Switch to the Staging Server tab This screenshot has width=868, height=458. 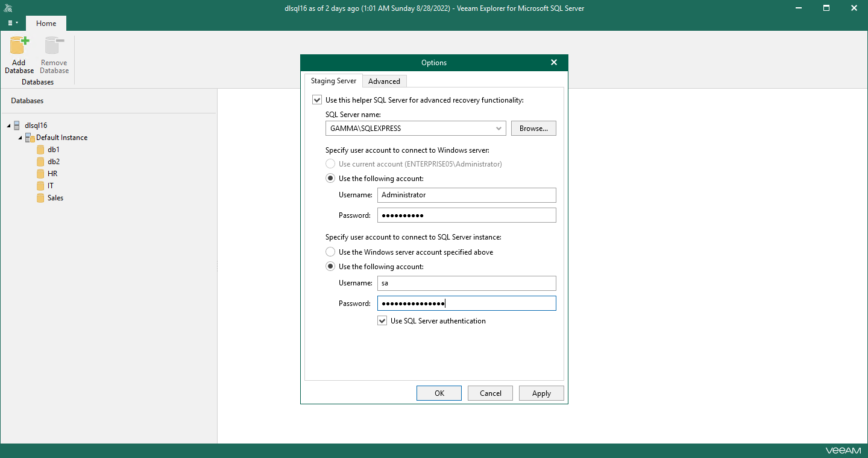333,81
